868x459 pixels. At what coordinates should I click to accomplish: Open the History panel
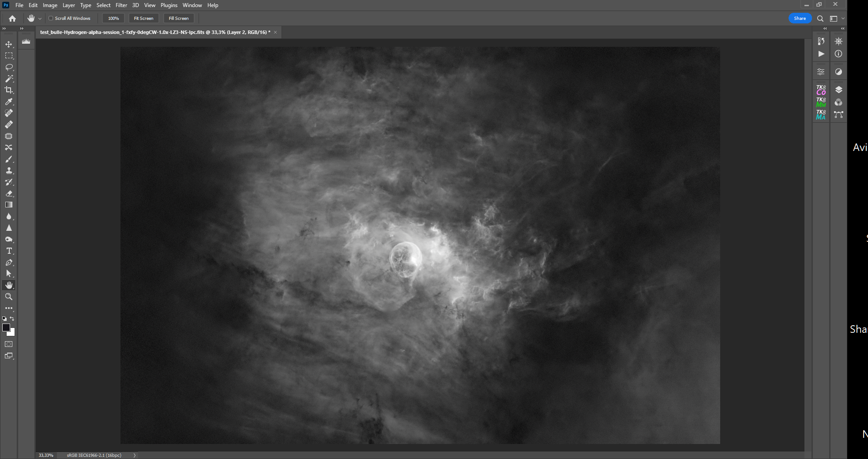coord(821,41)
